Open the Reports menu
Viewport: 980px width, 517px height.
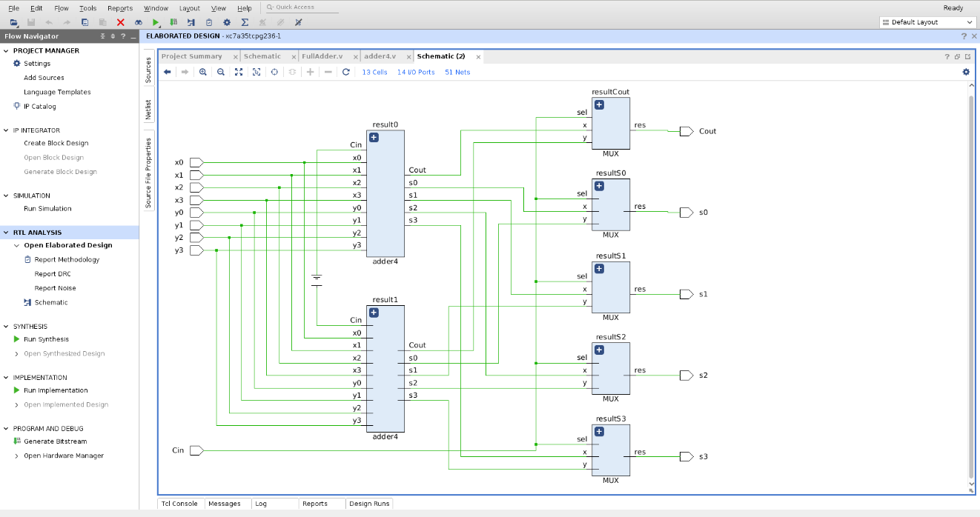click(x=120, y=8)
